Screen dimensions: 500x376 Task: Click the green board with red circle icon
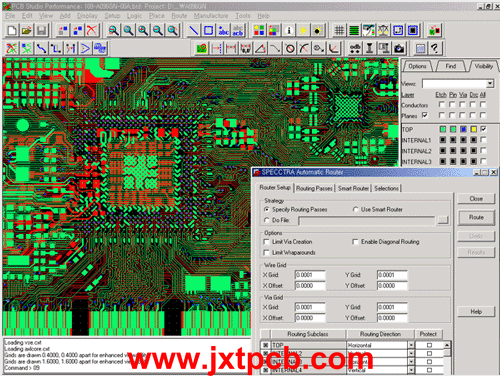point(201,49)
